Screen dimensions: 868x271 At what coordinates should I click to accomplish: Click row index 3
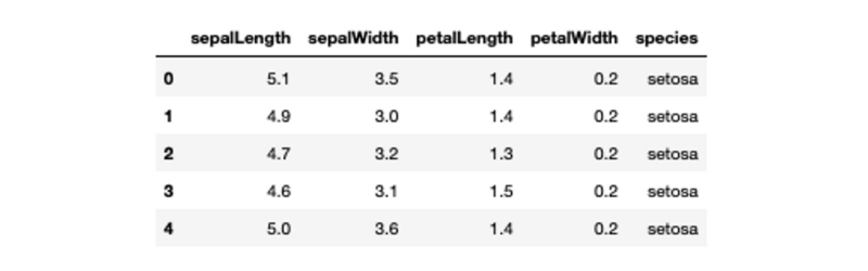[x=168, y=191]
